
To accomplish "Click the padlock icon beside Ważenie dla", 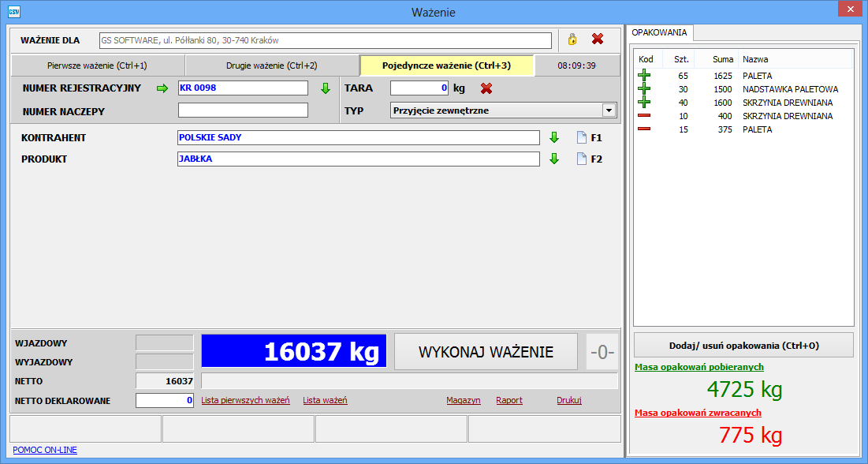I will point(572,39).
